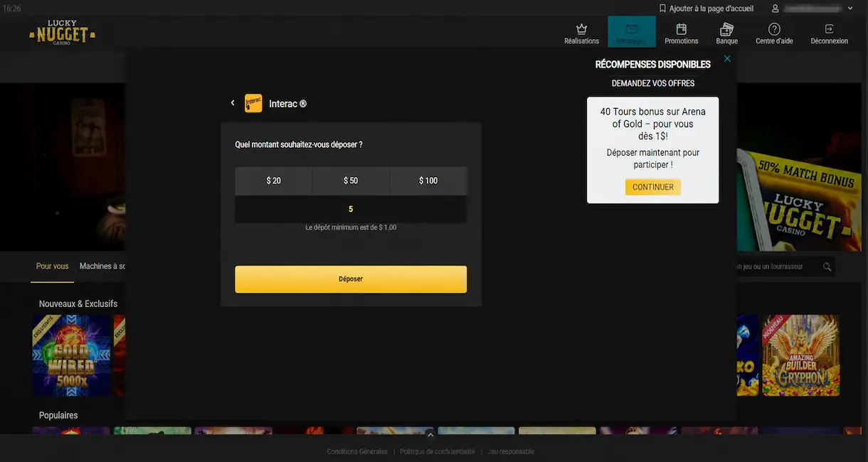The height and width of the screenshot is (462, 868).
Task: Click the Interac payment logo
Action: click(x=253, y=104)
